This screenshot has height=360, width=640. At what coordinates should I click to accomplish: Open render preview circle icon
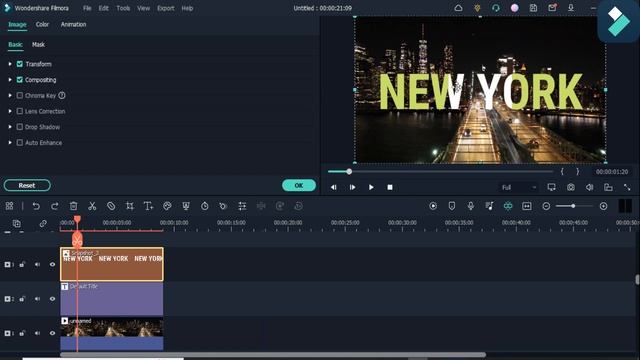pos(433,206)
